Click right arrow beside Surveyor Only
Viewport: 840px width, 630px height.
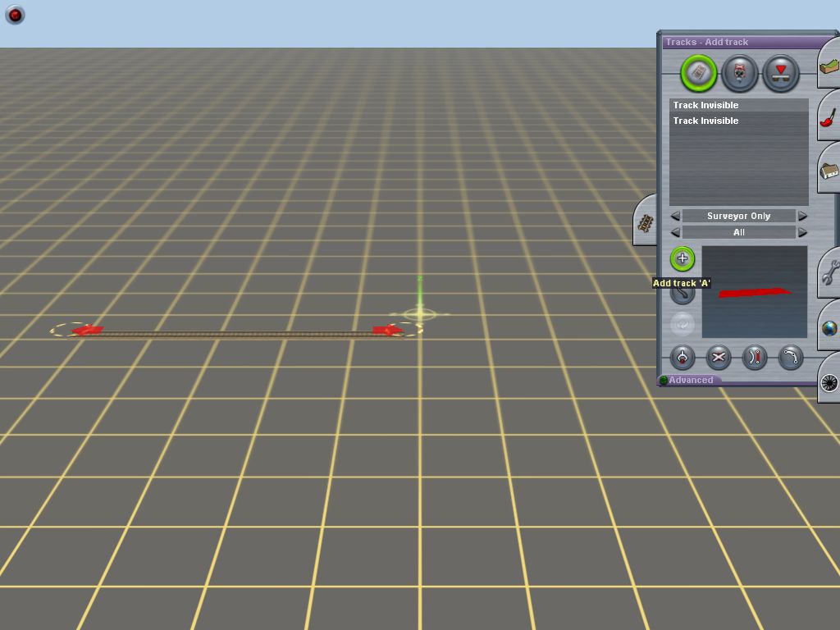coord(803,217)
